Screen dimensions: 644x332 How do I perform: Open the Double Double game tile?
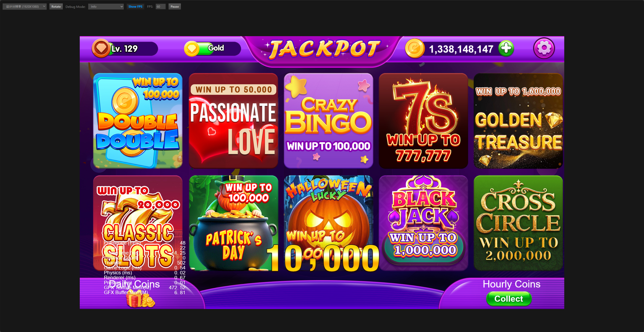click(x=138, y=121)
